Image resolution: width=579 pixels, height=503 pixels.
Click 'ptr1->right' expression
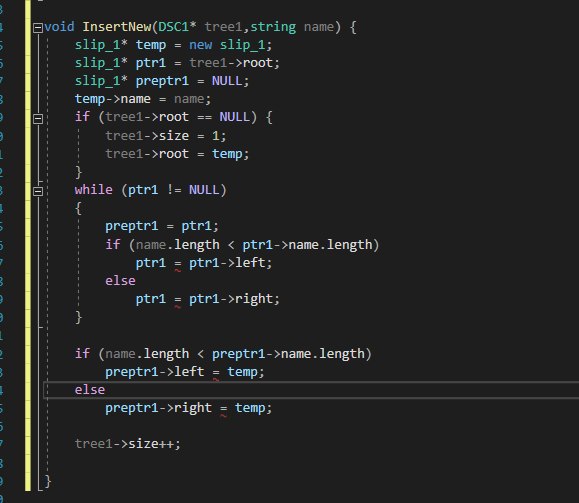pos(231,299)
